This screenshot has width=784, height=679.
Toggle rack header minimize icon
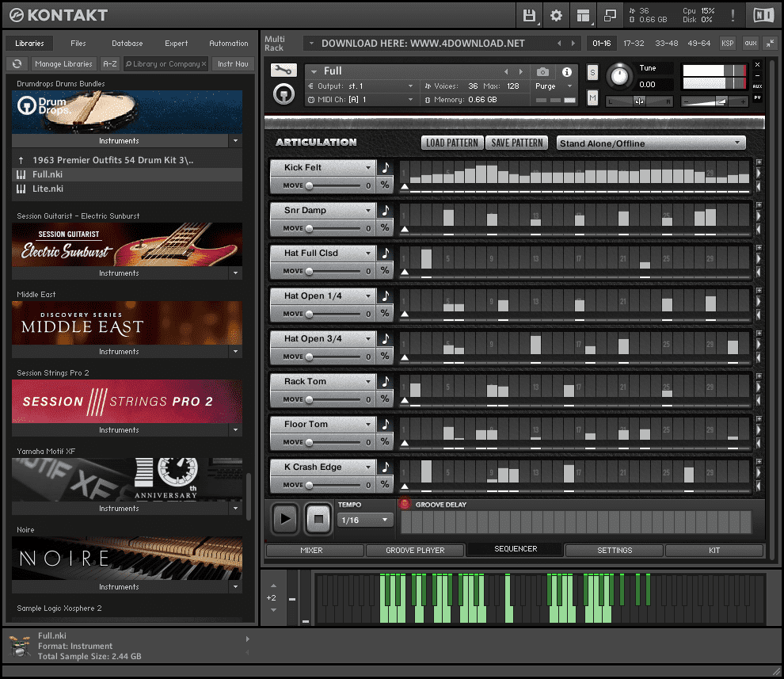coord(771,44)
